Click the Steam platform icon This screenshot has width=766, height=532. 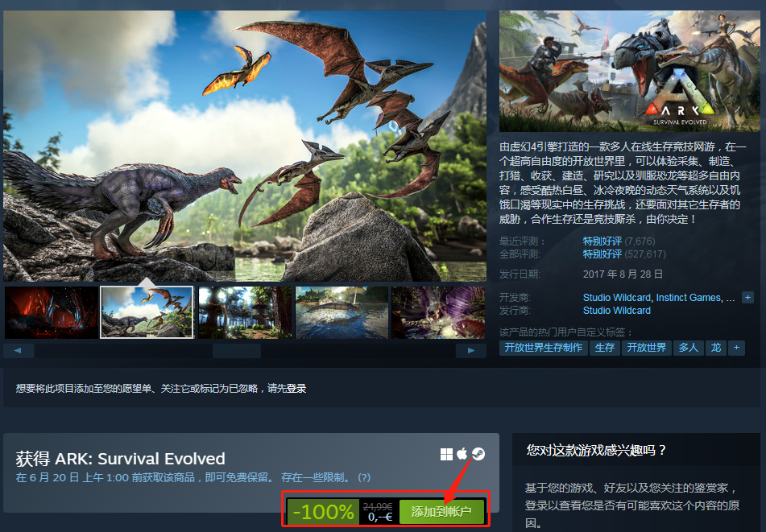coord(478,454)
